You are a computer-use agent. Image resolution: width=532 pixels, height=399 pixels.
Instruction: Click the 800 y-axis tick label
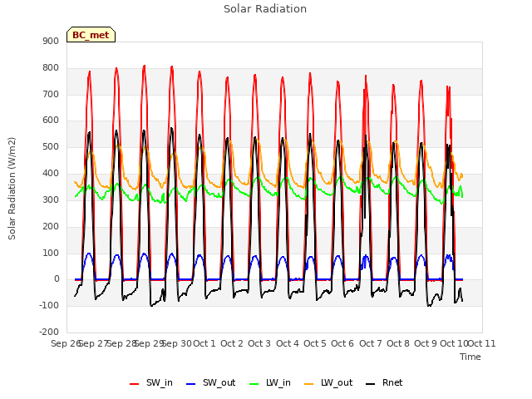(51, 67)
